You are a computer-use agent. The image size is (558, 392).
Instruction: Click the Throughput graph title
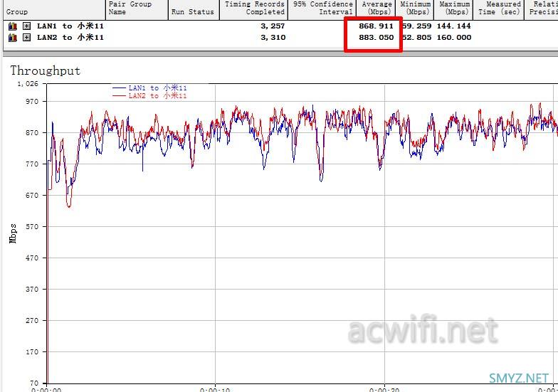coord(46,70)
